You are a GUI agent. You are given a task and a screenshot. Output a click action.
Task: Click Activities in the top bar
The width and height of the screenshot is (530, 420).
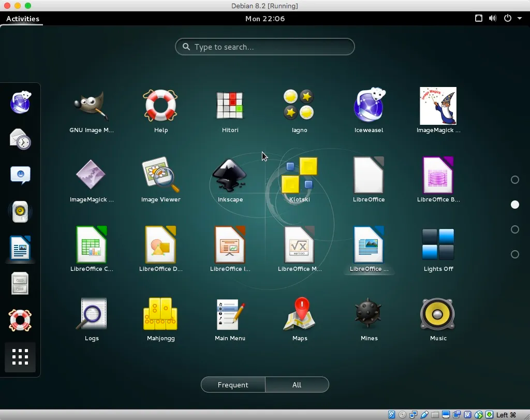22,19
